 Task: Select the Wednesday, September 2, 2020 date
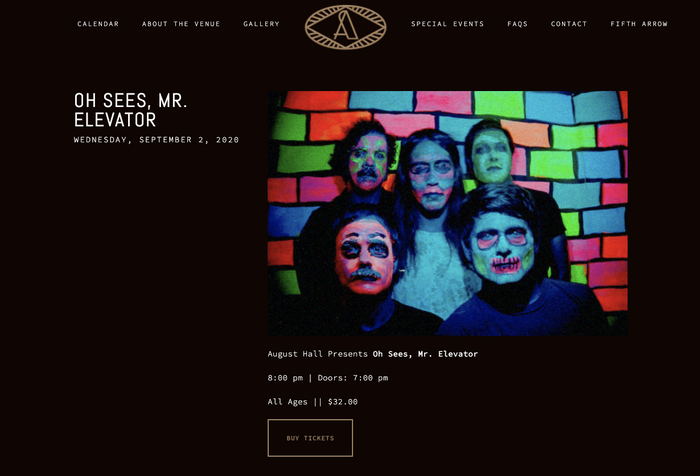click(156, 140)
